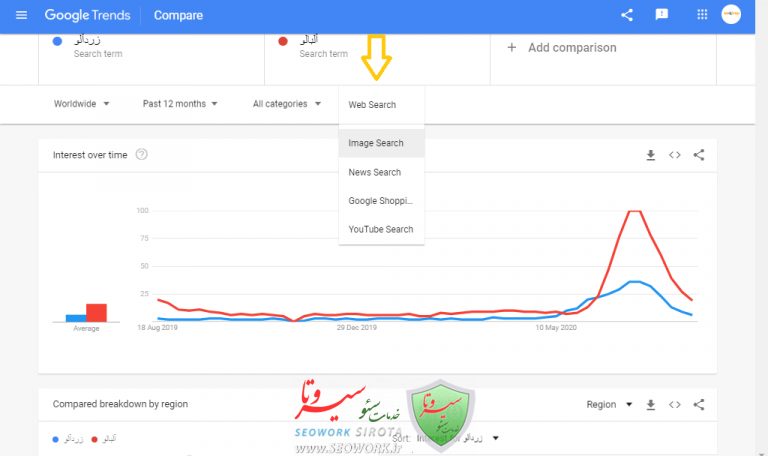Open the Google account avatar
This screenshot has height=456, width=768.
coord(731,15)
